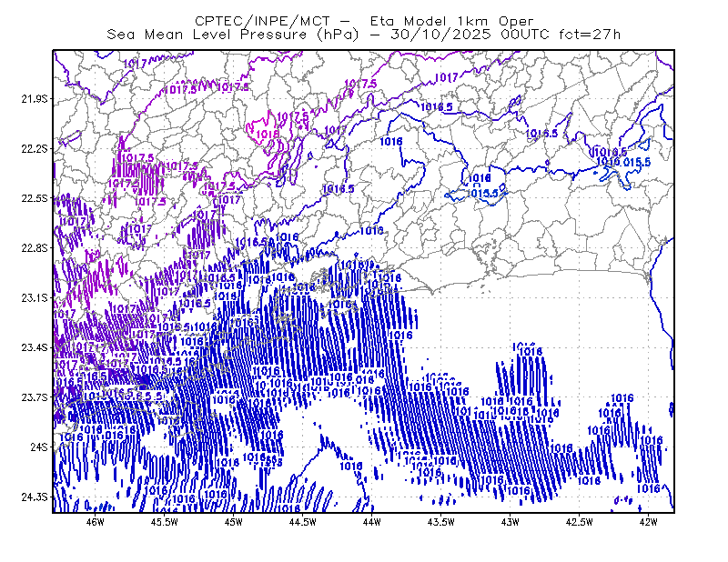Viewport: 728px width, 562px height.
Task: Select the 45.5W longitude axis label
Action: tap(165, 522)
